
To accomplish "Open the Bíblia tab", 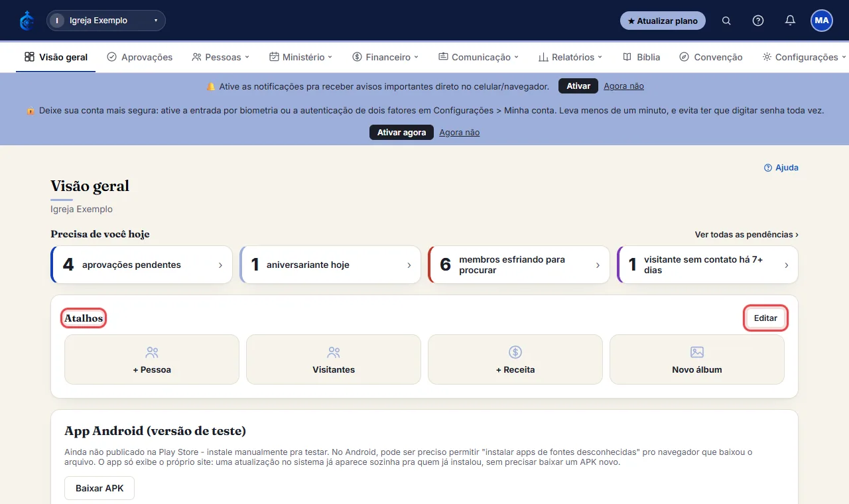I will pyautogui.click(x=641, y=57).
